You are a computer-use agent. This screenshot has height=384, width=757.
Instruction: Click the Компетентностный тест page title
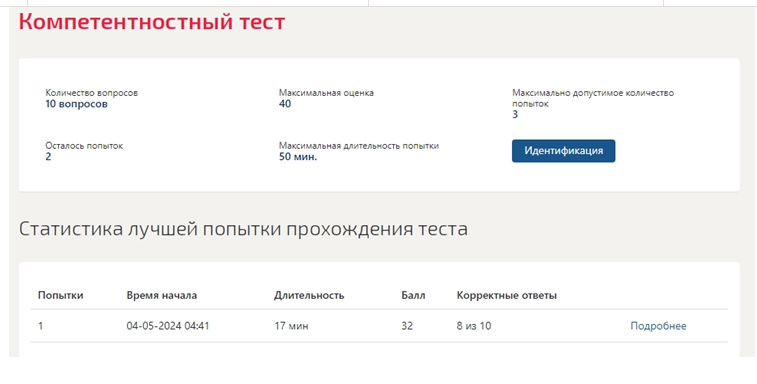[x=152, y=22]
